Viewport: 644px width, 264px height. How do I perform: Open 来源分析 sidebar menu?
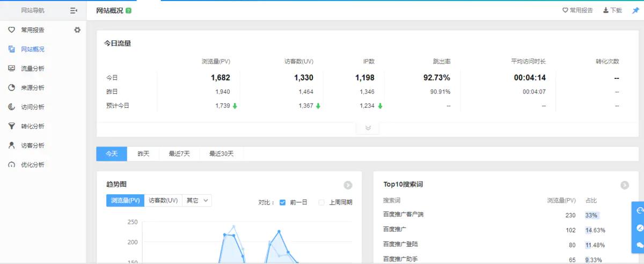click(33, 88)
